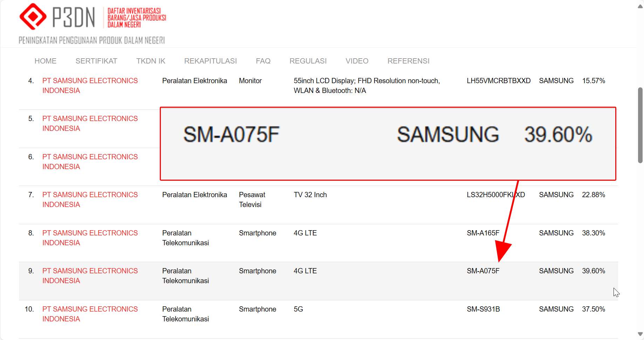Click the red diamond emblem in the header
The image size is (644, 340).
pos(33,16)
